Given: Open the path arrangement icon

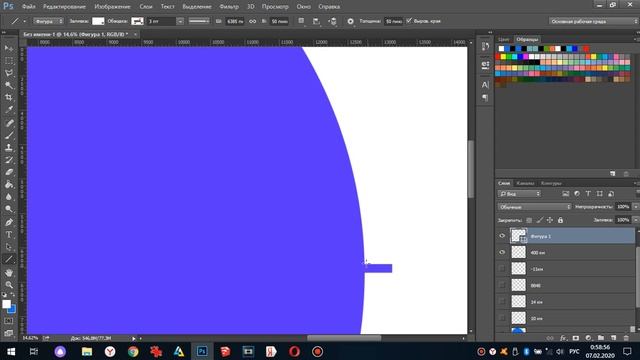Looking at the screenshot, I should (333, 21).
